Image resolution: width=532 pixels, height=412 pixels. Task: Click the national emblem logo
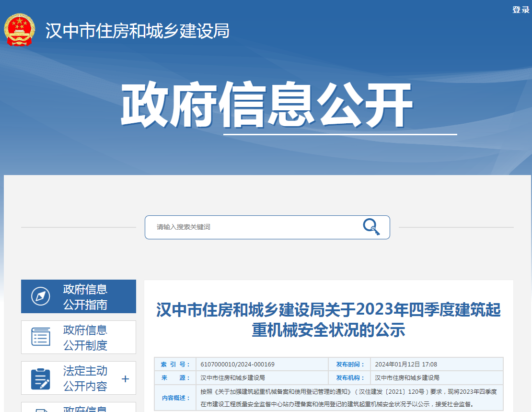click(x=19, y=30)
